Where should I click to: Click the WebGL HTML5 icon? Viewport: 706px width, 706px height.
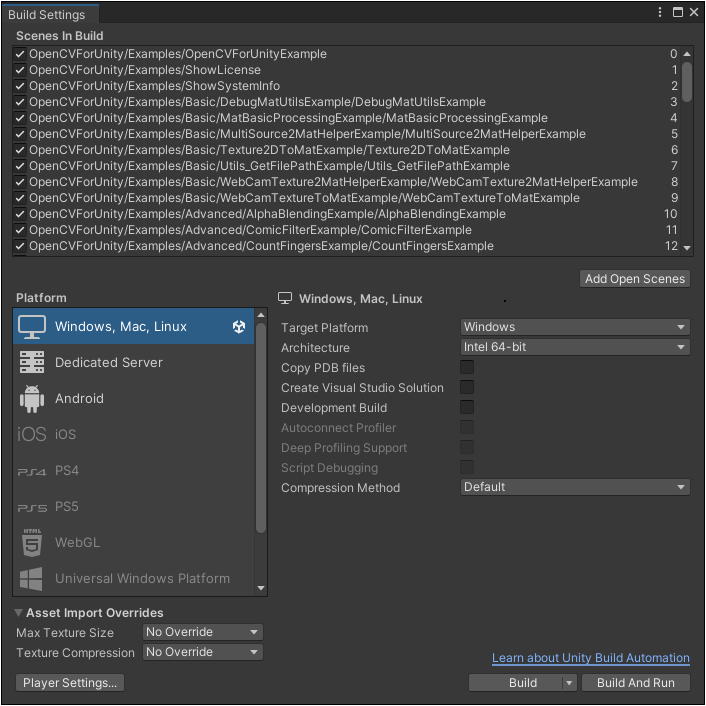point(32,542)
